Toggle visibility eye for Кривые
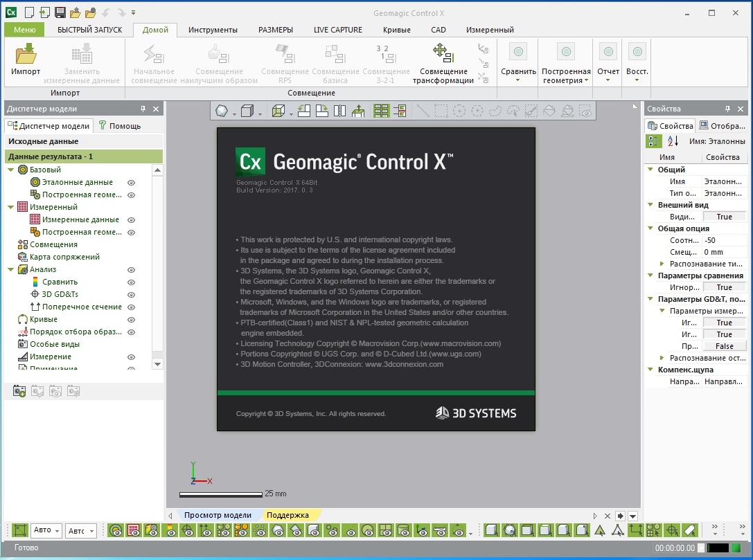The height and width of the screenshot is (560, 753). (x=131, y=320)
